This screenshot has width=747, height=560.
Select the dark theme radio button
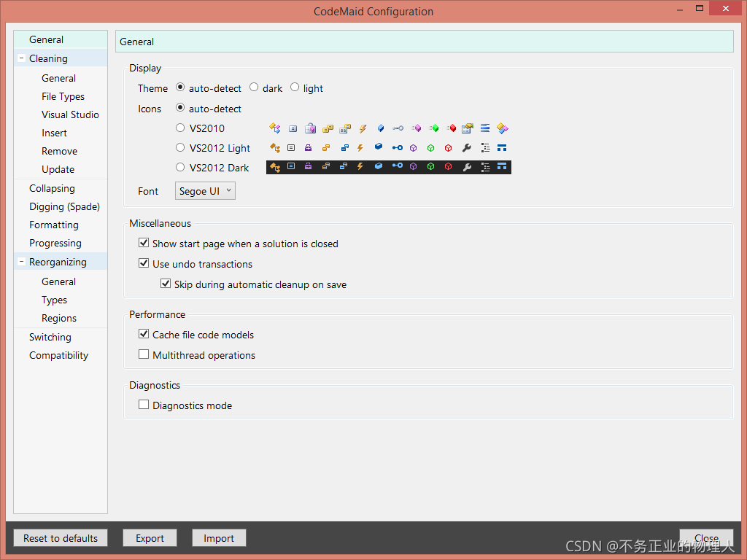point(254,87)
